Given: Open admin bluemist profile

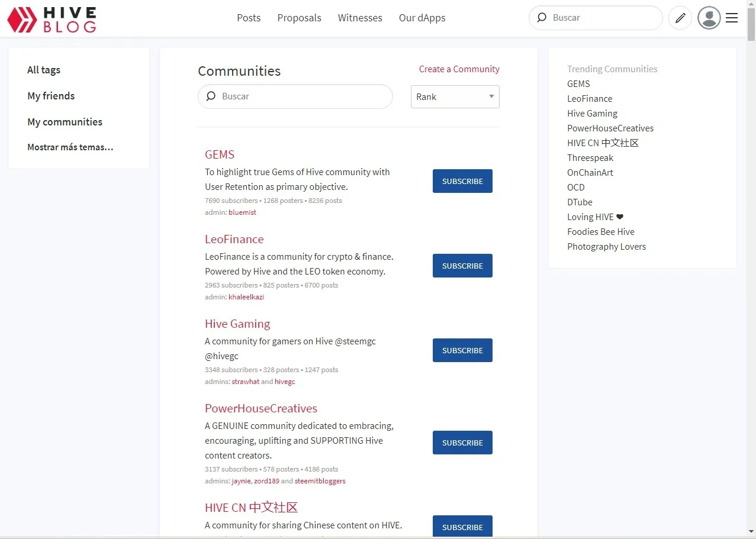Looking at the screenshot, I should 243,212.
